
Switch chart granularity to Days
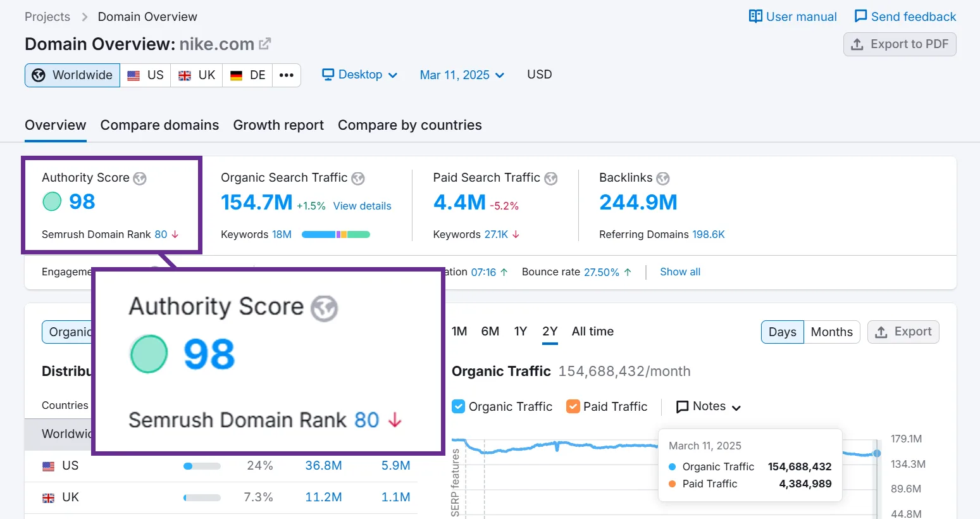783,332
